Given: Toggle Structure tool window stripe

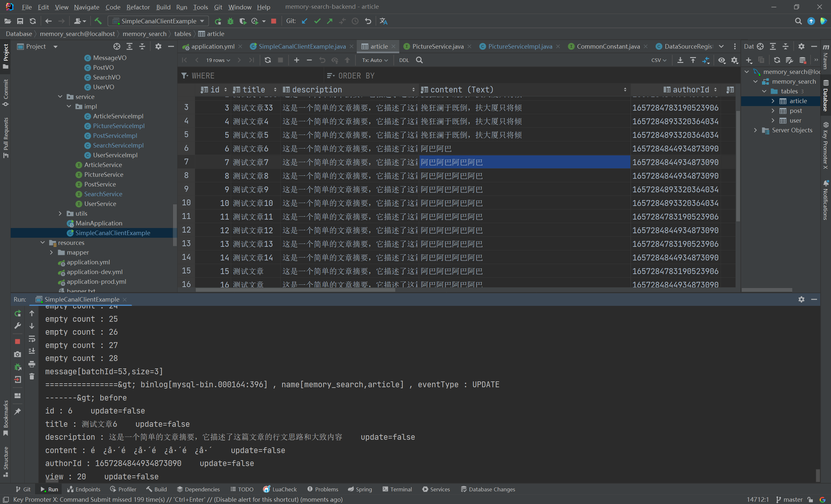Looking at the screenshot, I should pyautogui.click(x=6, y=462).
